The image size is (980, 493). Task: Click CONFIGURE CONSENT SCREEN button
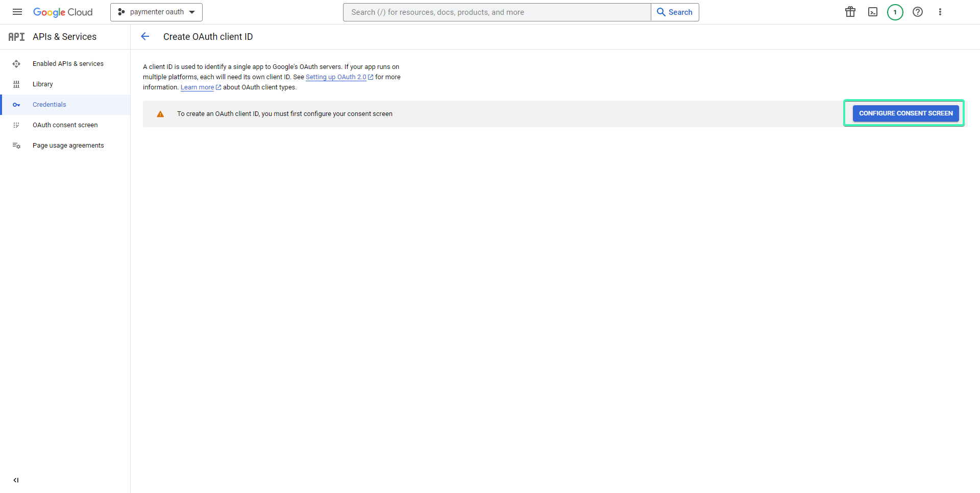pos(905,113)
